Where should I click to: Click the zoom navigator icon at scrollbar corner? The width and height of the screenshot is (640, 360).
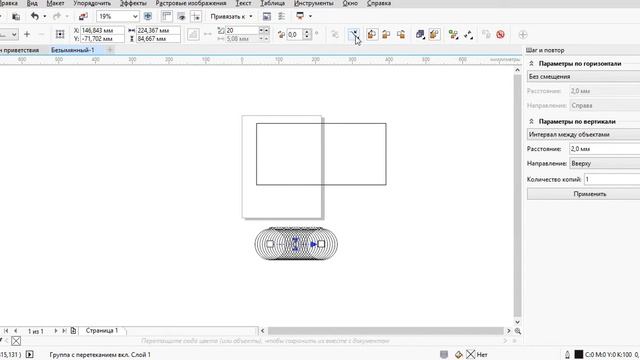tap(518, 331)
